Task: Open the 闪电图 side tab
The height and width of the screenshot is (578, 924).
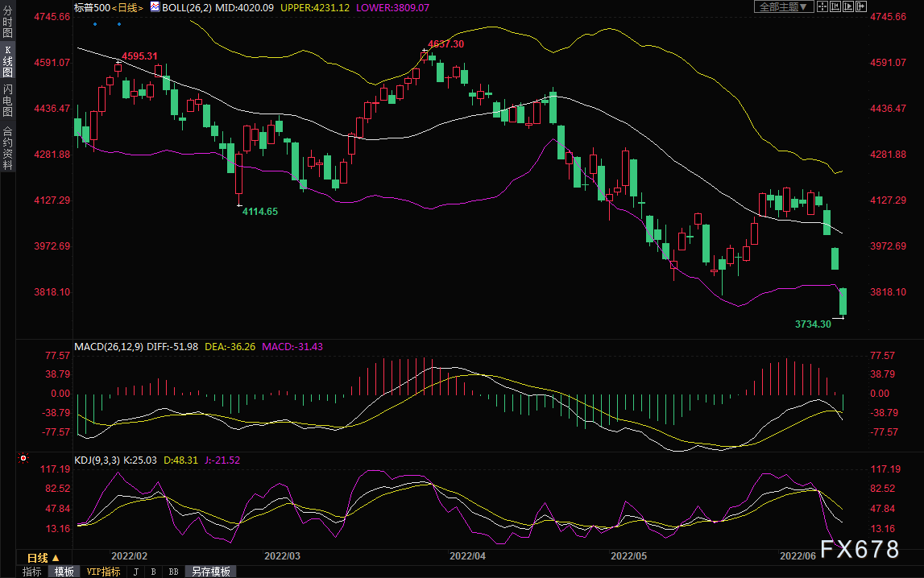Action: coord(7,101)
